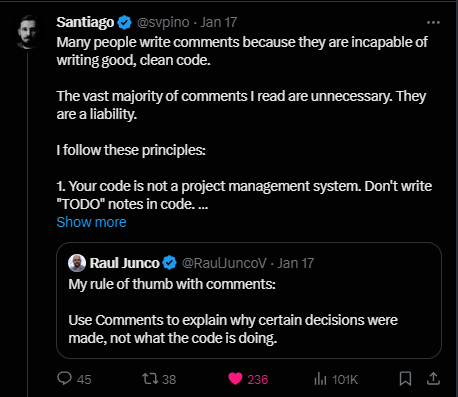This screenshot has height=397, width=458.
Task: Open the share upload icon
Action: tap(433, 379)
